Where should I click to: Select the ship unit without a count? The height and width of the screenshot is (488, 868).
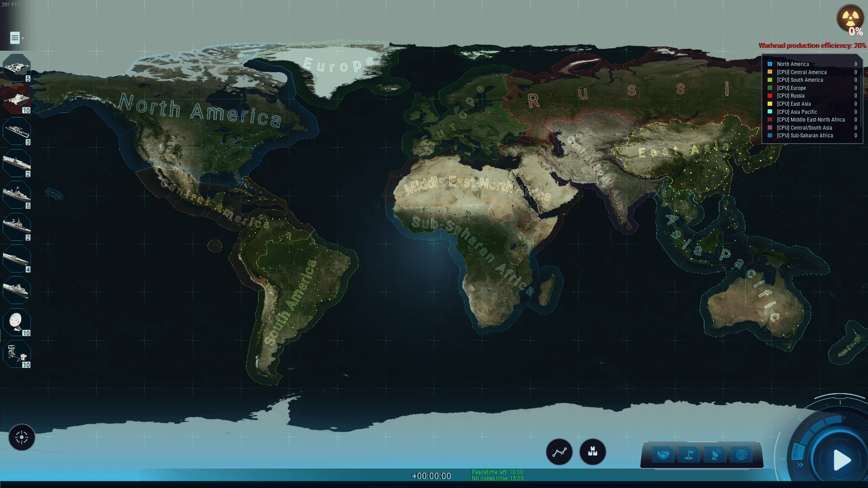pos(17,291)
